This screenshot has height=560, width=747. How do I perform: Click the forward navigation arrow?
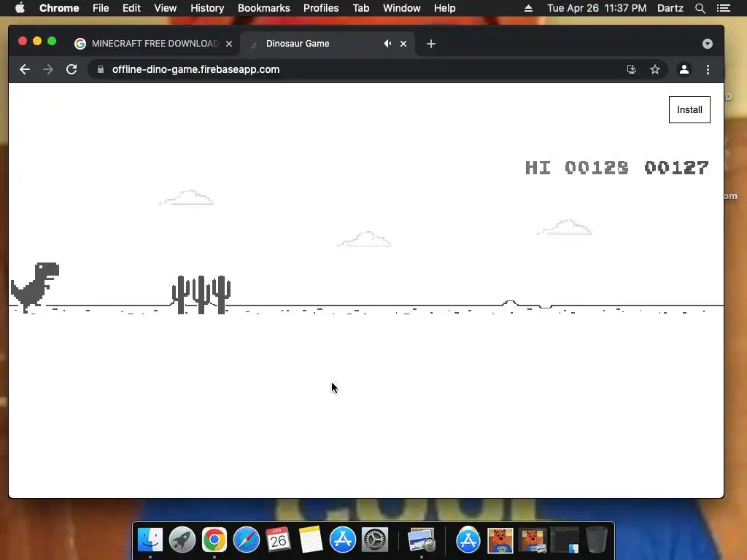(48, 69)
